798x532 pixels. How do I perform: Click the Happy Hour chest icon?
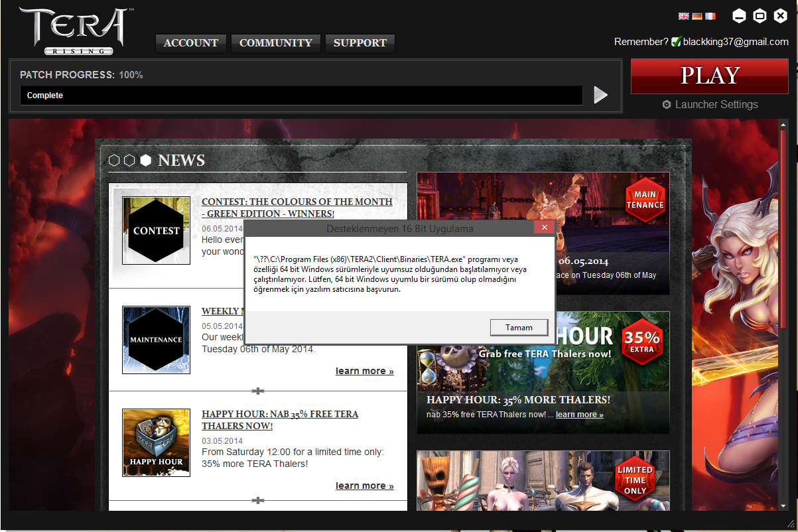(x=156, y=442)
